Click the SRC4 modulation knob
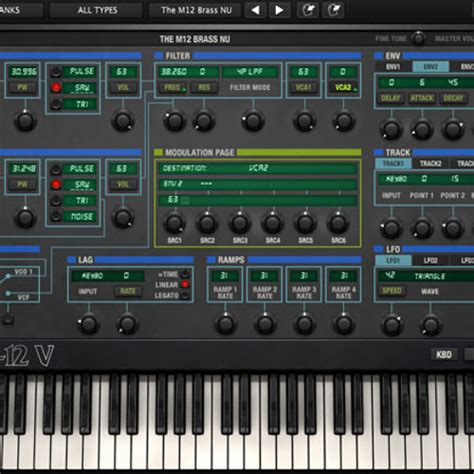 tap(272, 223)
